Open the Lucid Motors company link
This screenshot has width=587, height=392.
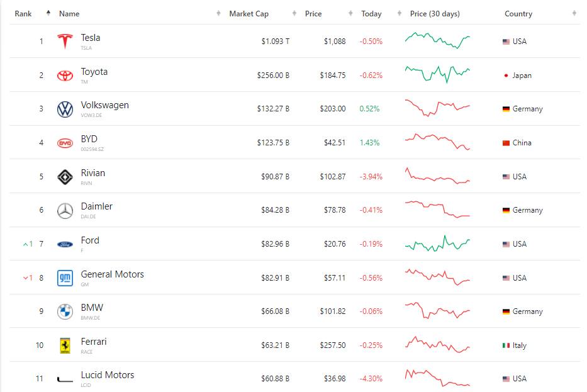tap(107, 375)
